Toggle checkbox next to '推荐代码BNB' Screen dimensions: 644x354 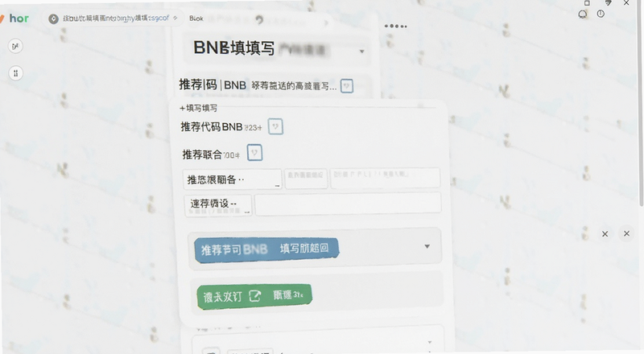(x=275, y=126)
